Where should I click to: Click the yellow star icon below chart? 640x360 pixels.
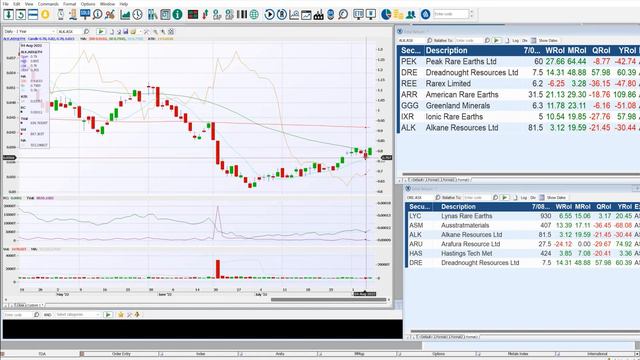[x=120, y=315]
